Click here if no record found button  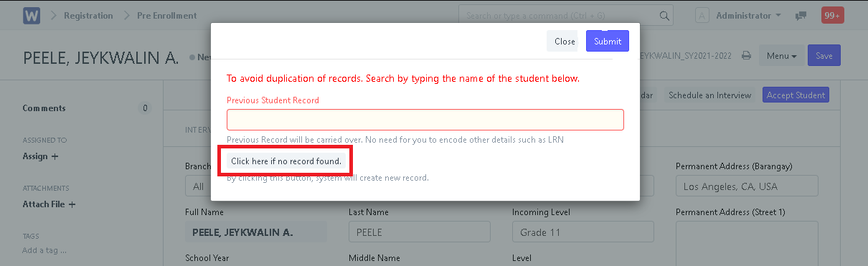(286, 161)
